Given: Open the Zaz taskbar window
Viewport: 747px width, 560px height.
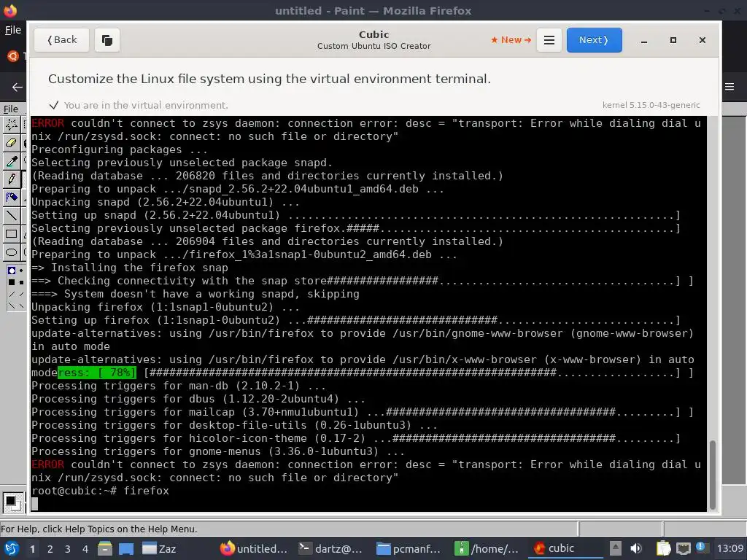Looking at the screenshot, I should (160, 548).
